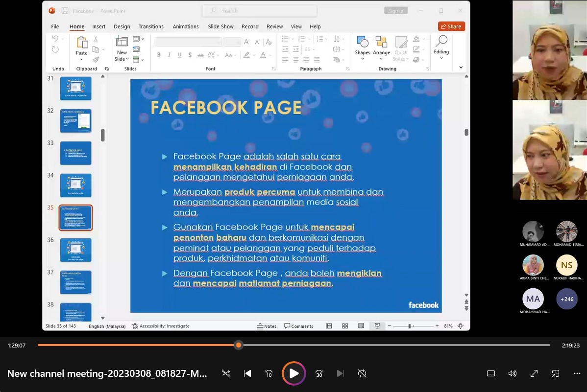Expand the Paste options dropdown arrow
The image size is (587, 392).
point(82,60)
